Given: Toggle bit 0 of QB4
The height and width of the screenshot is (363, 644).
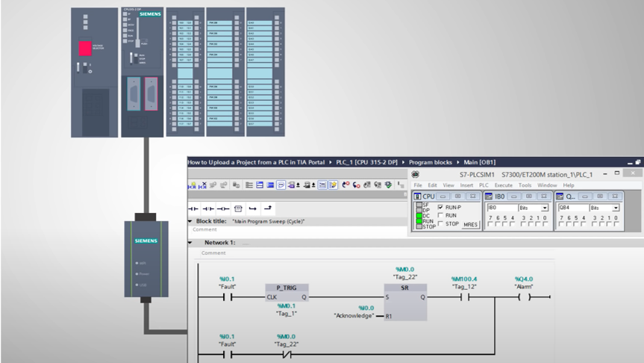Looking at the screenshot, I should (616, 224).
